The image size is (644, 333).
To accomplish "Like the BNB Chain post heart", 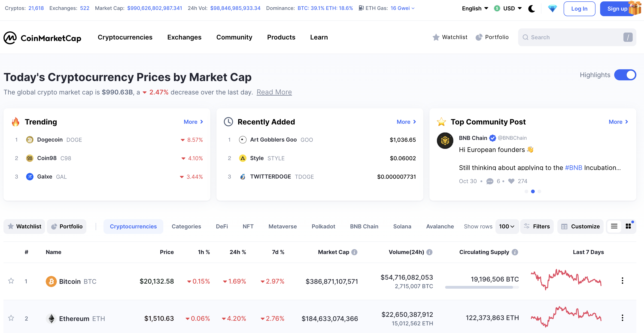I will click(511, 181).
